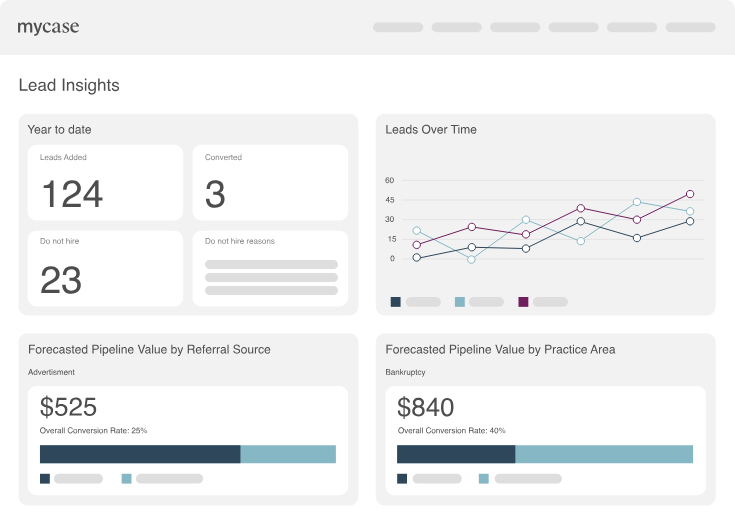Image resolution: width=735 pixels, height=525 pixels.
Task: Open the Leads Added 124 card
Action: 105,182
